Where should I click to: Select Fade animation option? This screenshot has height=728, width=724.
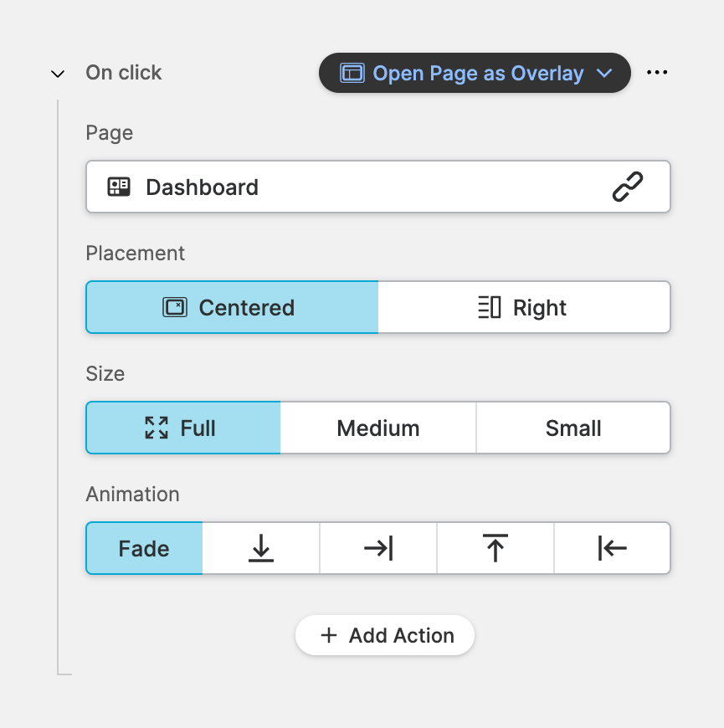144,549
